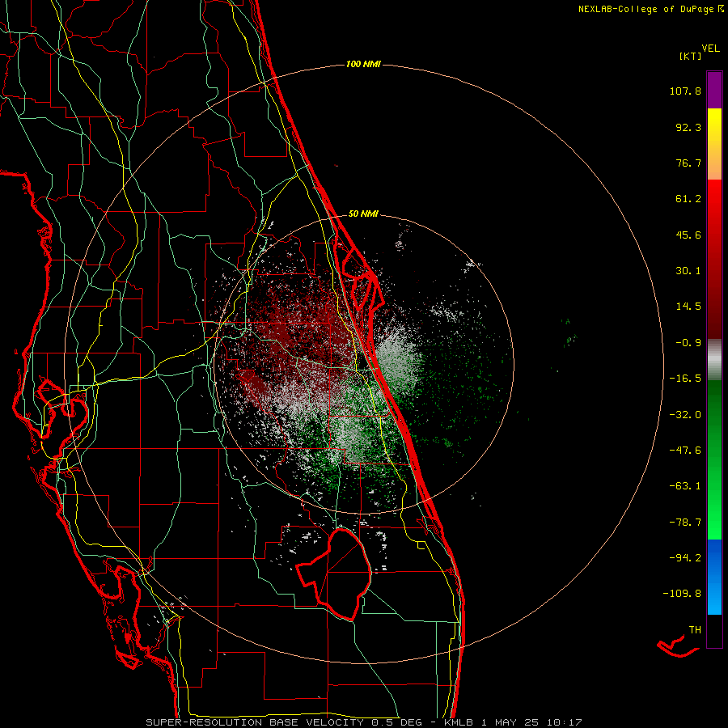The image size is (728, 728).
Task: Click the KMLB station identifier in caption
Action: (459, 722)
